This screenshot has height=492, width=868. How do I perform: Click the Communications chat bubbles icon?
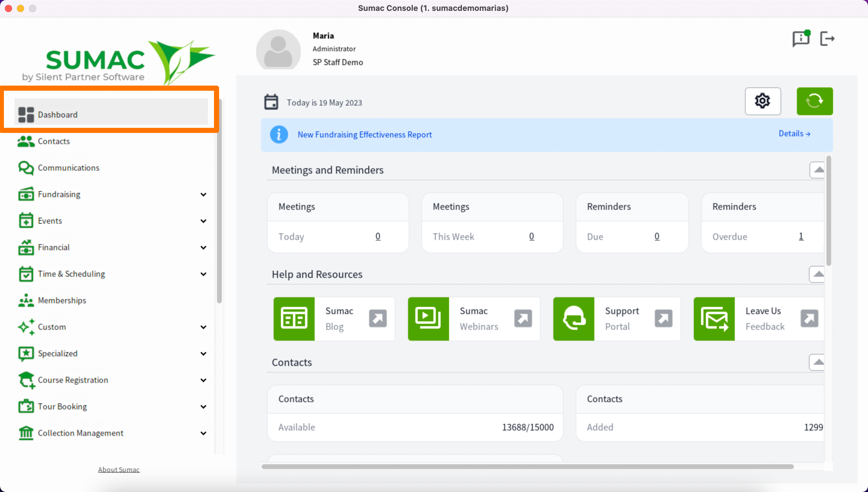click(x=26, y=168)
